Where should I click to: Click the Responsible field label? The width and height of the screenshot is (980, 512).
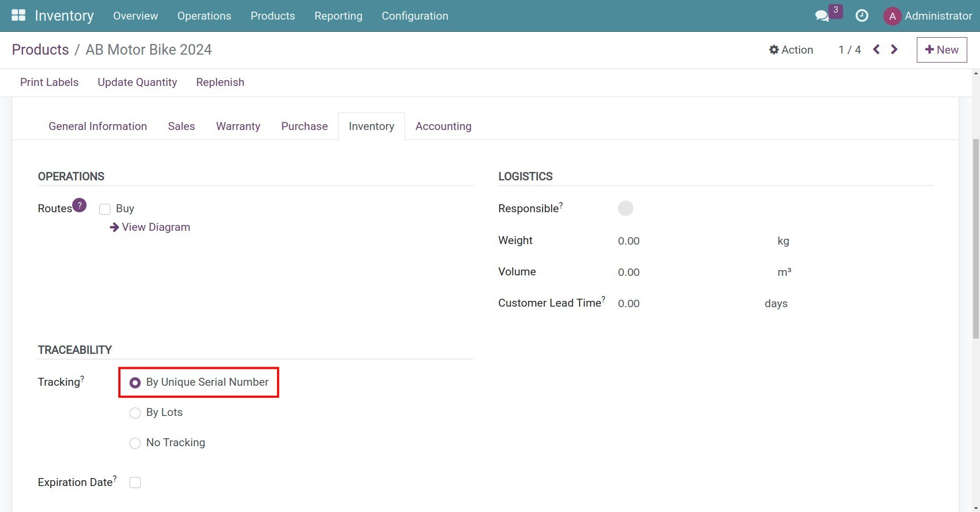pyautogui.click(x=529, y=209)
